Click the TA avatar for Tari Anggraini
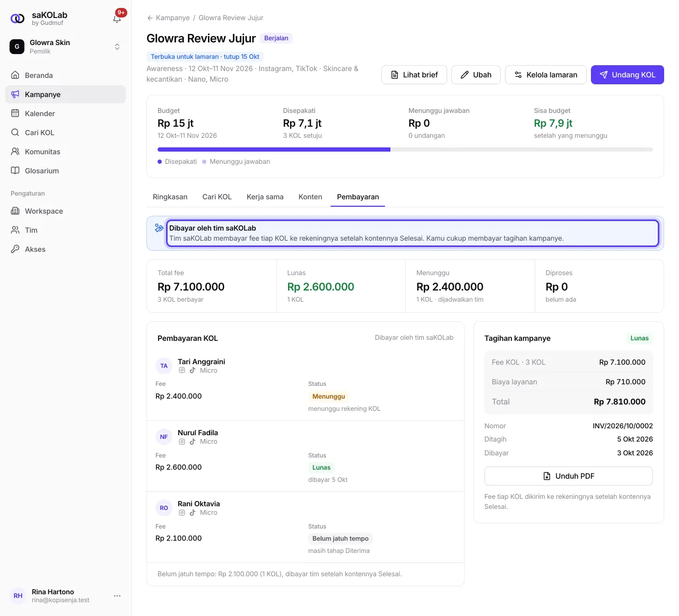The width and height of the screenshot is (679, 616). click(164, 366)
